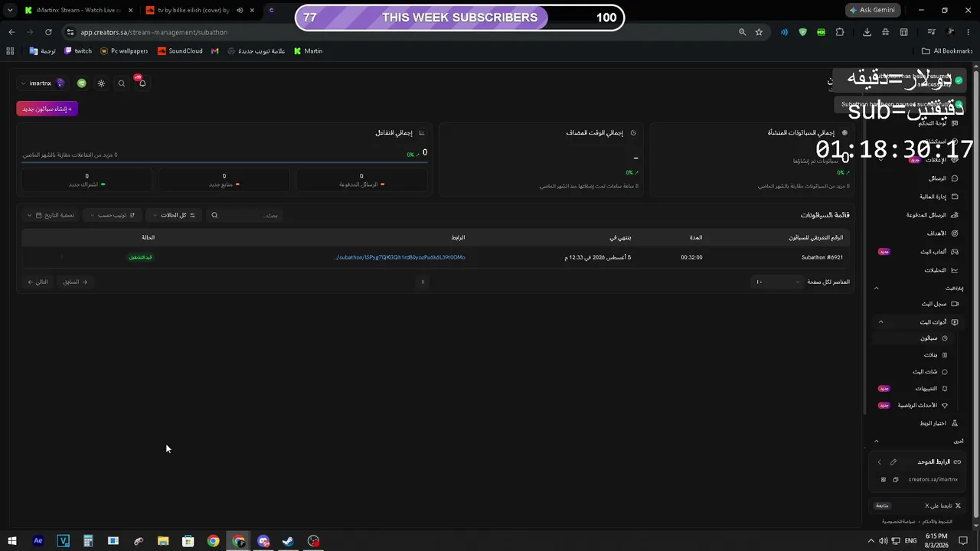Open Chrome downloads icon

tap(867, 32)
